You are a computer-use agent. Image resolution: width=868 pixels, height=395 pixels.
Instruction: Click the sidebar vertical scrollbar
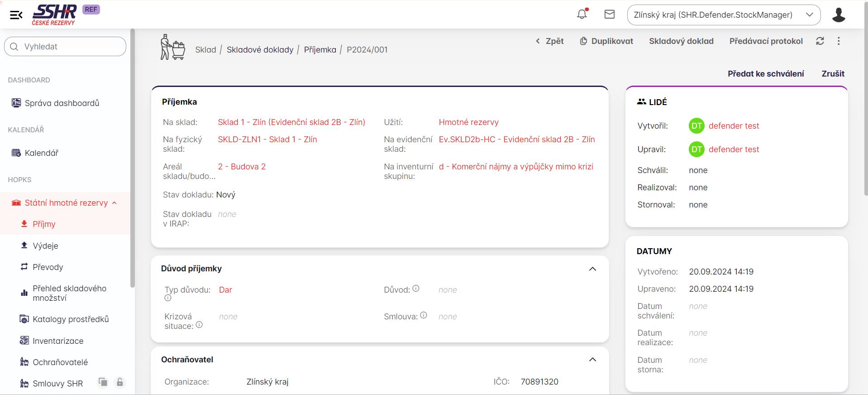132,159
